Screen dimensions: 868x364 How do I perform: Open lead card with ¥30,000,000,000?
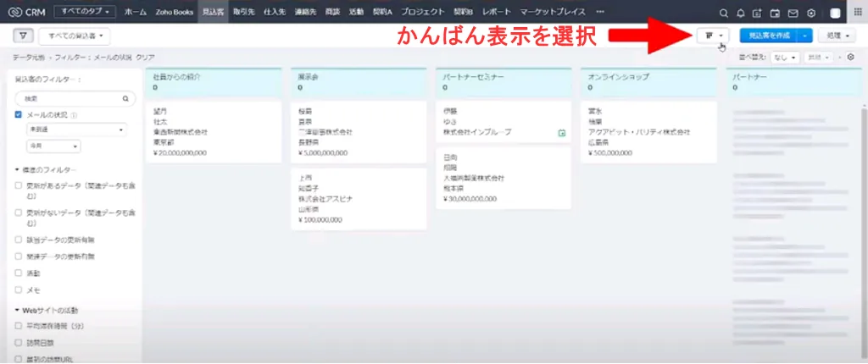504,178
